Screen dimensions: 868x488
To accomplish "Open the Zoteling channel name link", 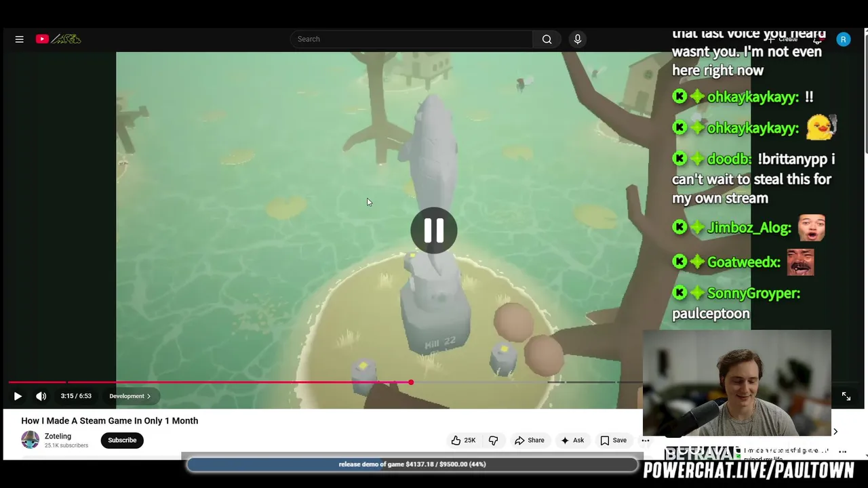I will [58, 436].
